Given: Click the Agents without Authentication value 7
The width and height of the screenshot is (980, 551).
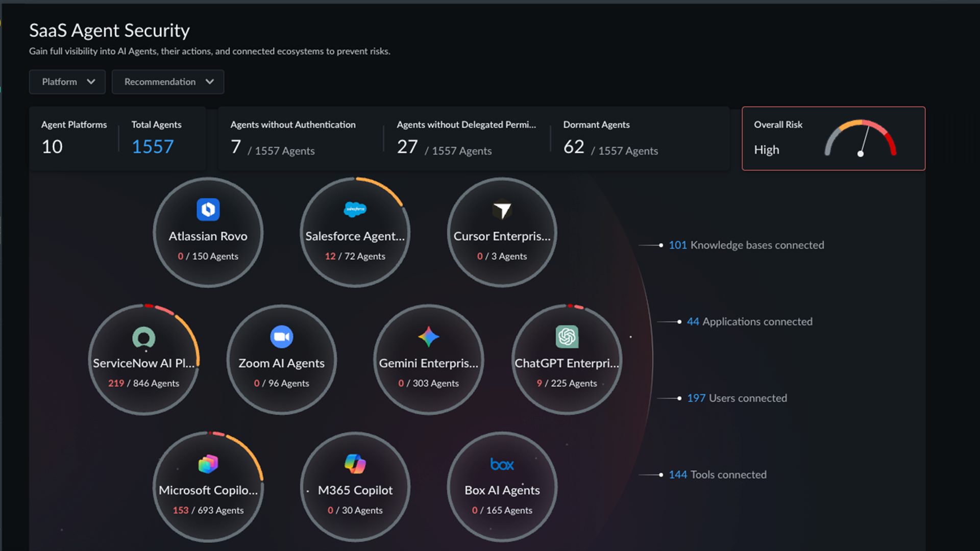Looking at the screenshot, I should click(236, 147).
